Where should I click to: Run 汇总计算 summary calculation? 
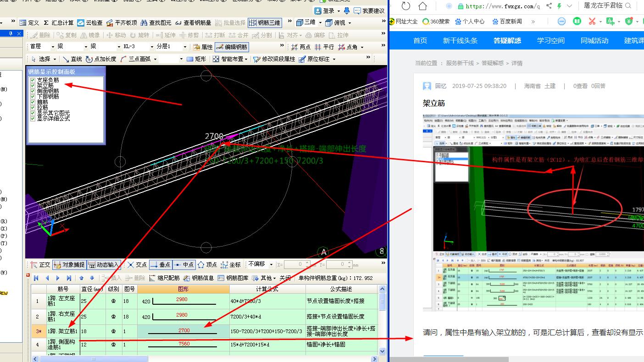click(x=58, y=22)
